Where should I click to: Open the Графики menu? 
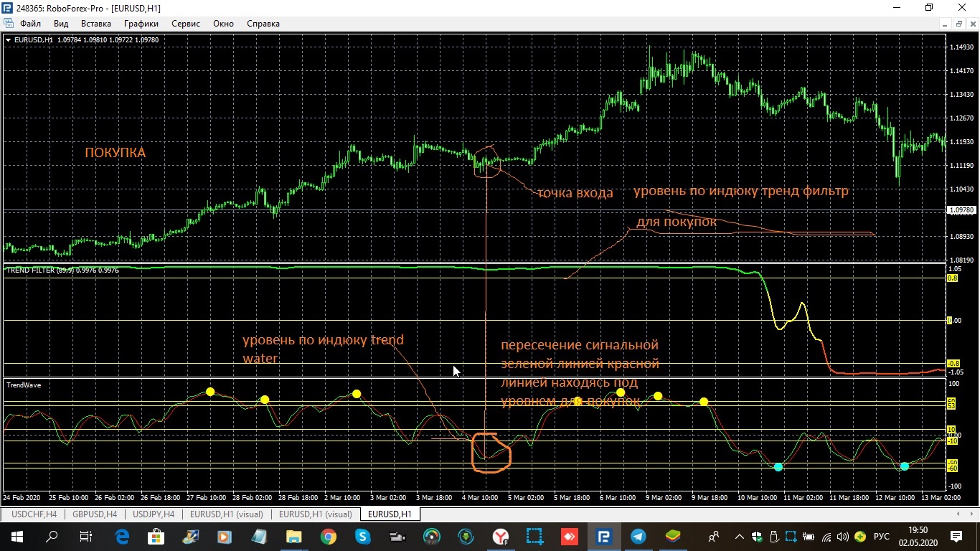click(141, 24)
